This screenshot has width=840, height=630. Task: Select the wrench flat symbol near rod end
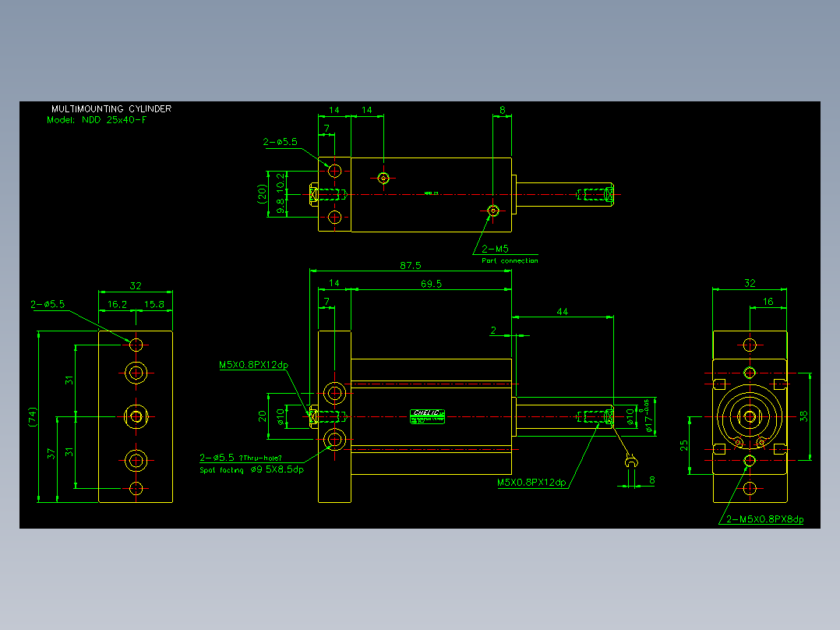click(x=632, y=461)
